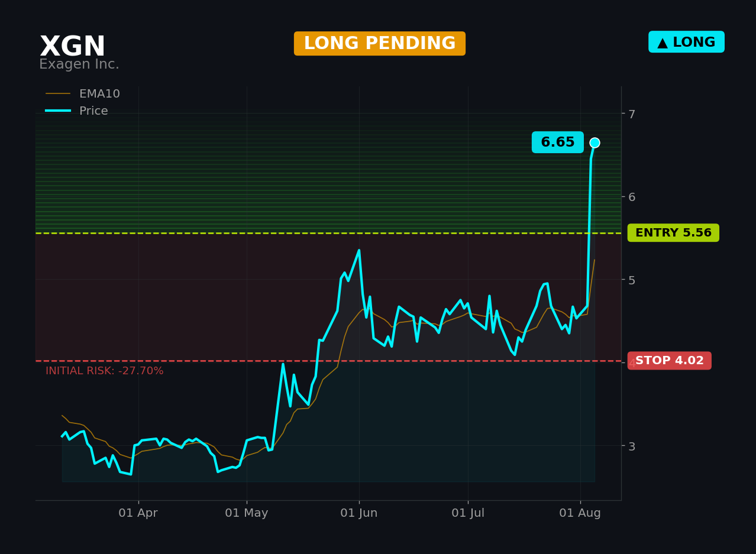Click the ENTRY 5.56 label

pos(673,233)
